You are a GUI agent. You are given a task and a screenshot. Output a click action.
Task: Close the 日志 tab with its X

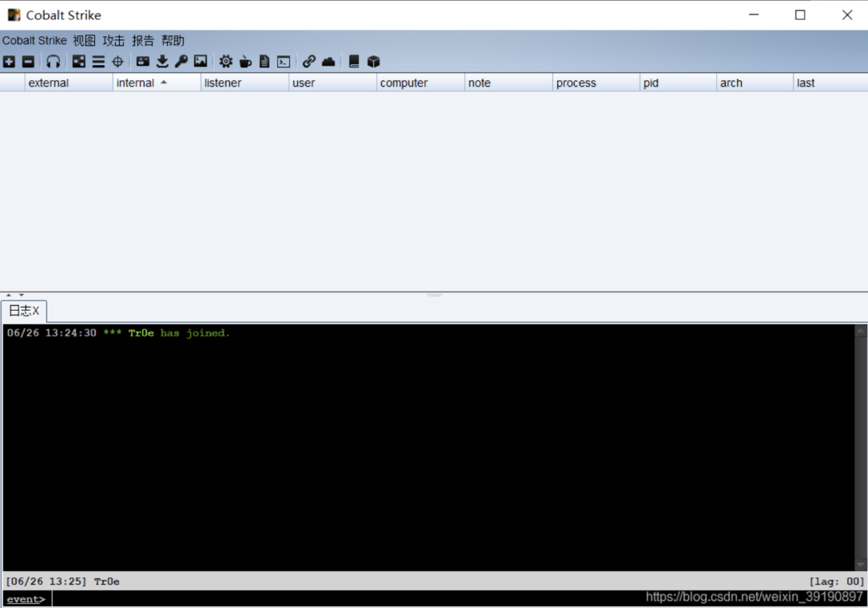point(35,311)
